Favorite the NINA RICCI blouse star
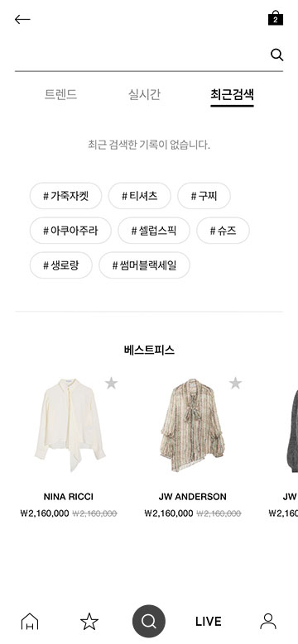 point(111,384)
